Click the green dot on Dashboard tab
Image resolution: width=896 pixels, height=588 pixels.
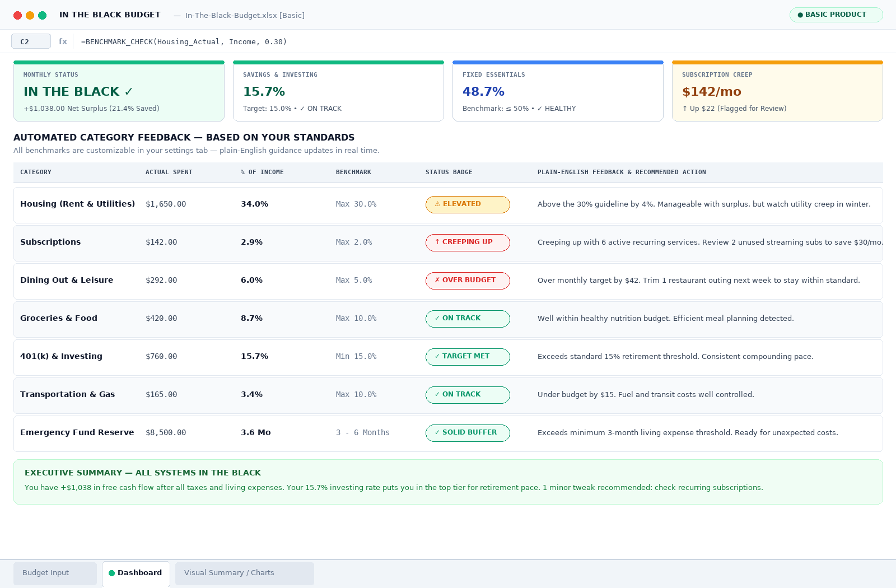point(111,573)
